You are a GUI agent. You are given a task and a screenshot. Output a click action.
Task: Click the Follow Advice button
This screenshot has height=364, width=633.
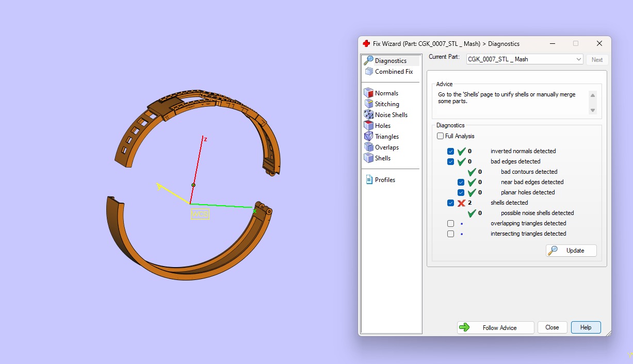coord(495,327)
